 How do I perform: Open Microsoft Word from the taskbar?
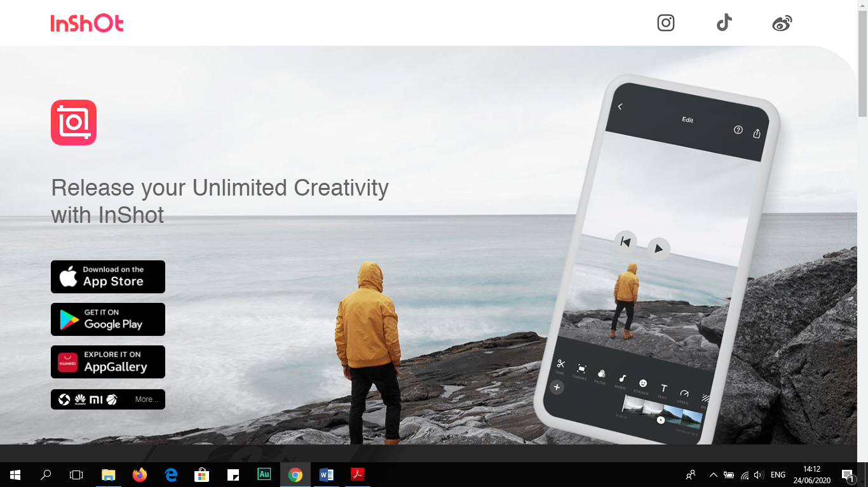[327, 474]
